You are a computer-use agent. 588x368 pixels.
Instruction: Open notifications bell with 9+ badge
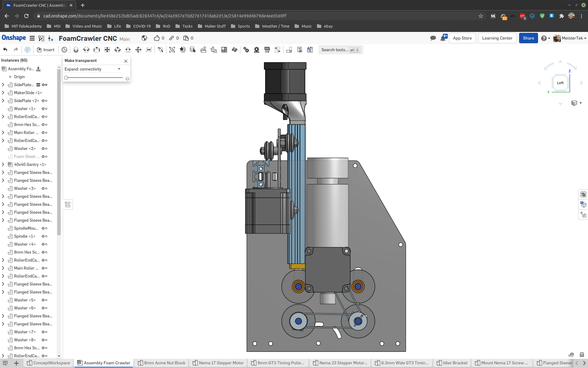(x=443, y=38)
